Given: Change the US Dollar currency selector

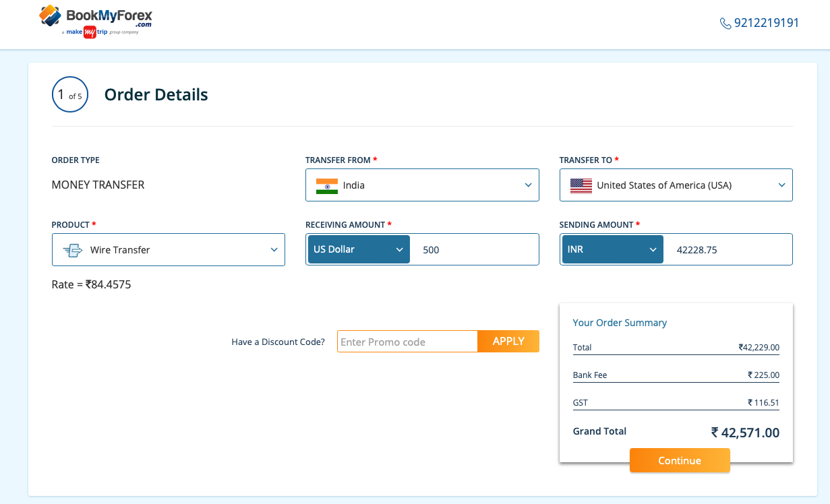Looking at the screenshot, I should coord(358,250).
